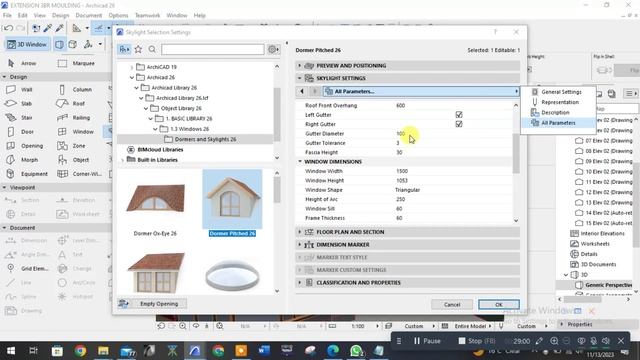The width and height of the screenshot is (640, 360).
Task: Select the Opening tool
Action: click(x=24, y=146)
